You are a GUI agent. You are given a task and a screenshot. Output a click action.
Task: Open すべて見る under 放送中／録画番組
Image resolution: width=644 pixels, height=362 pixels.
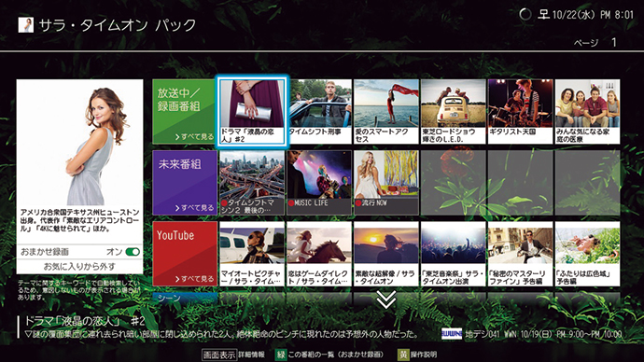[194, 136]
